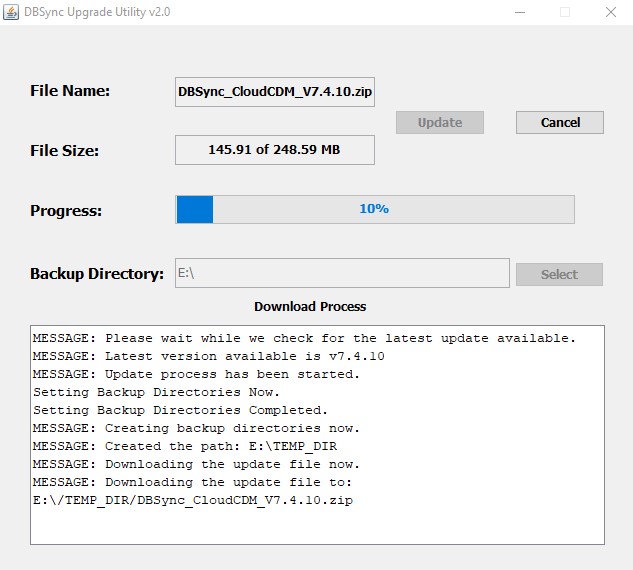Click the 'Latest version available is v7.4.10' log line
633x570 pixels.
208,356
